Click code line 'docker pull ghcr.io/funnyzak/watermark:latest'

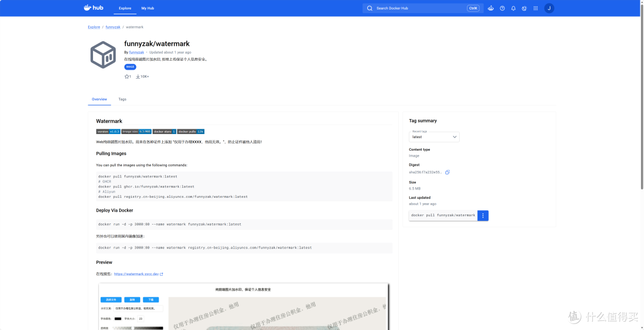[146, 187]
